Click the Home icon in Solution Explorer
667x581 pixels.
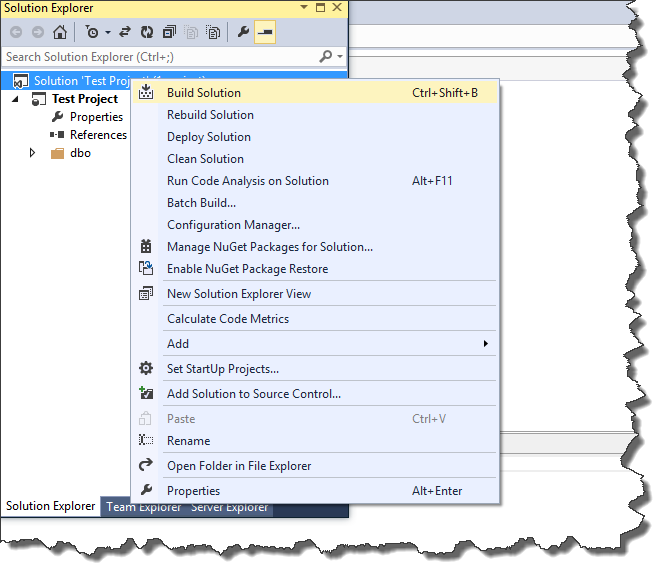[60, 32]
